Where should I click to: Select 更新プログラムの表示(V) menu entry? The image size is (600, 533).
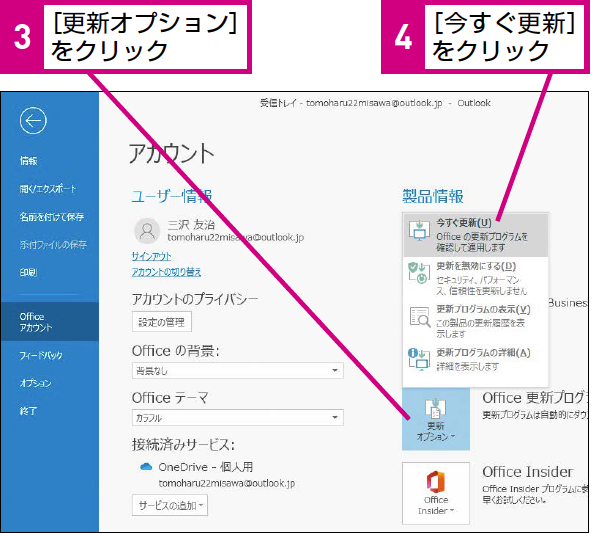tap(476, 321)
